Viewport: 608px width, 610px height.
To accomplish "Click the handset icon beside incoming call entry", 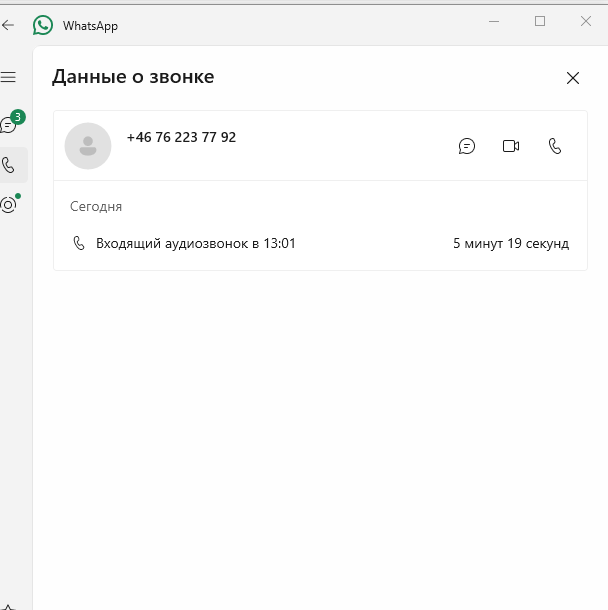I will (x=79, y=243).
